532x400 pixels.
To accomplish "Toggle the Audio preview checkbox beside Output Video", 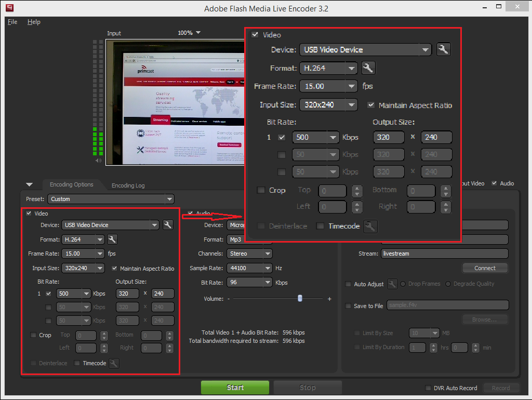I will tap(495, 183).
